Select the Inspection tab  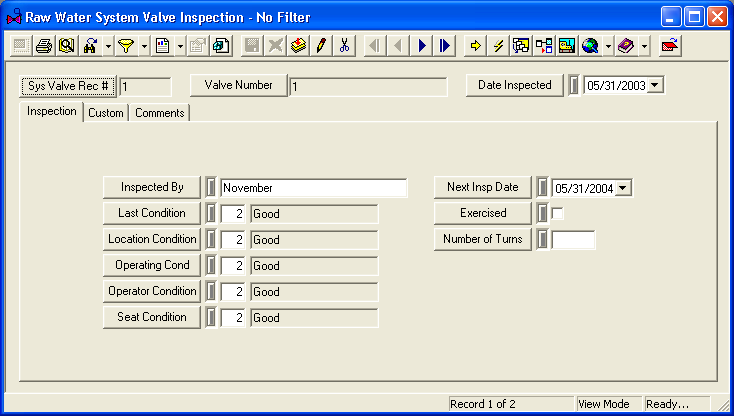(51, 111)
